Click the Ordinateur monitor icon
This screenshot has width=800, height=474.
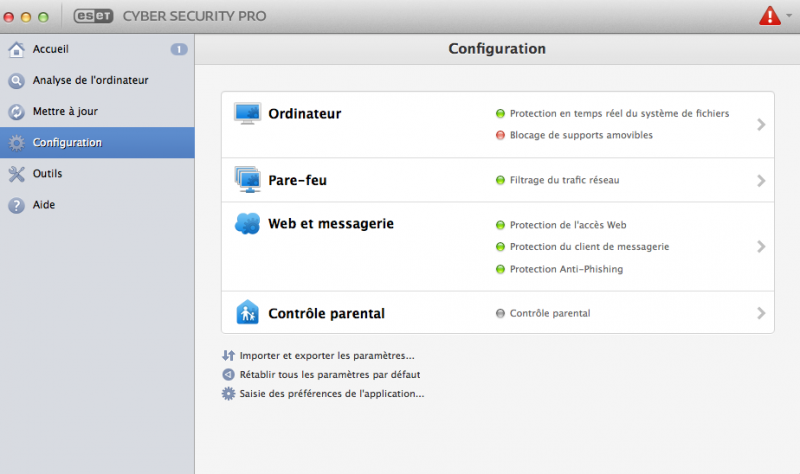pyautogui.click(x=247, y=113)
